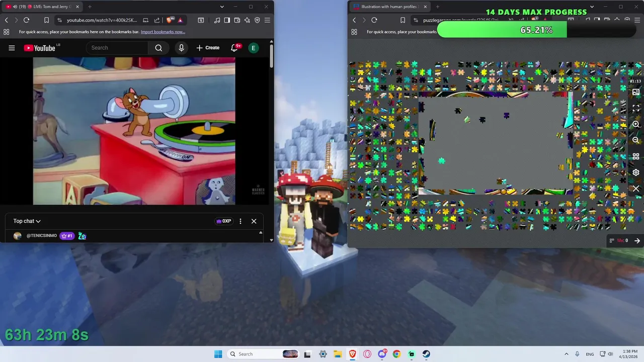Viewport: 644px width, 362px height.
Task: Open Discord from the taskbar
Action: tap(382, 354)
